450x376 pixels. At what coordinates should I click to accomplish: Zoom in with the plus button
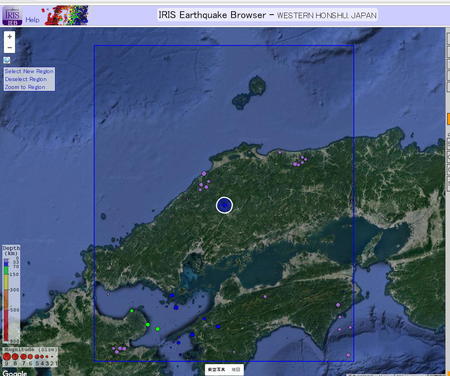9,37
